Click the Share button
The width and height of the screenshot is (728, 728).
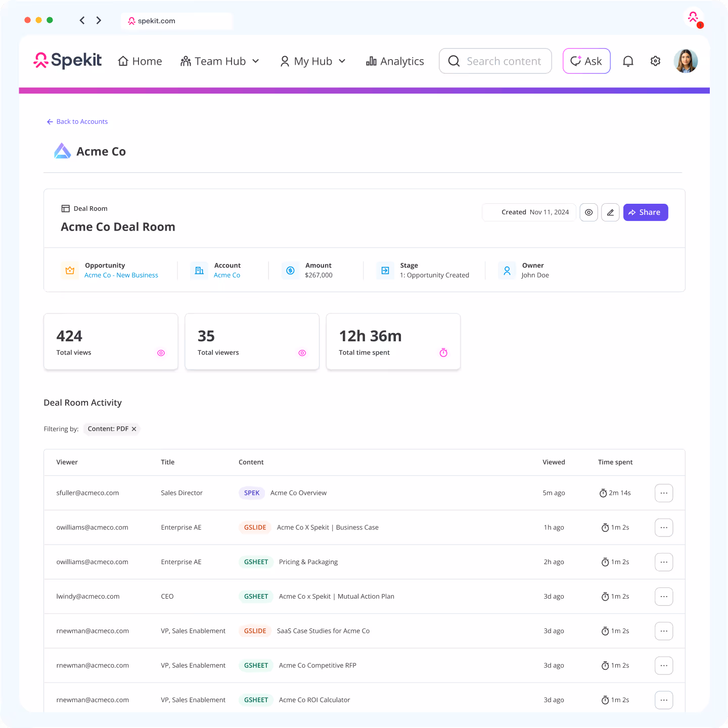[x=646, y=212]
